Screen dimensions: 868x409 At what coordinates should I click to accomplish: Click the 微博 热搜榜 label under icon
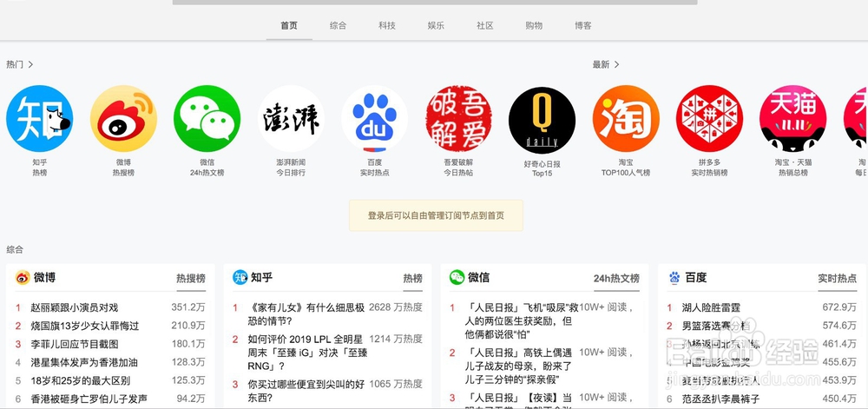(x=123, y=167)
